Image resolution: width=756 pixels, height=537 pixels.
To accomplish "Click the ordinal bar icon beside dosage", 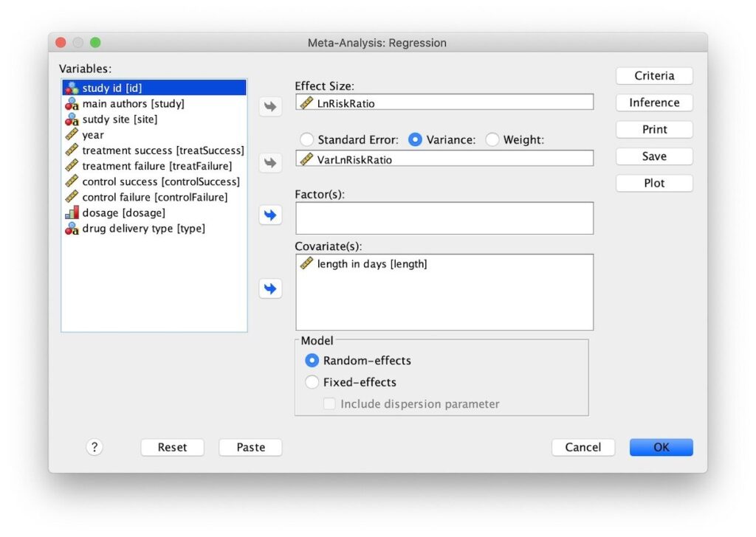I will [x=72, y=212].
